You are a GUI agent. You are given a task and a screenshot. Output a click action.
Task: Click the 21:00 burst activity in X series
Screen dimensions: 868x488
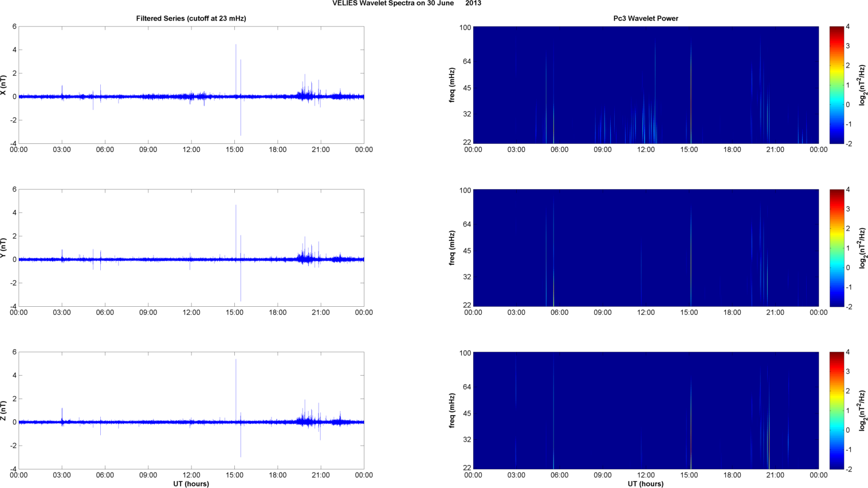[x=309, y=91]
